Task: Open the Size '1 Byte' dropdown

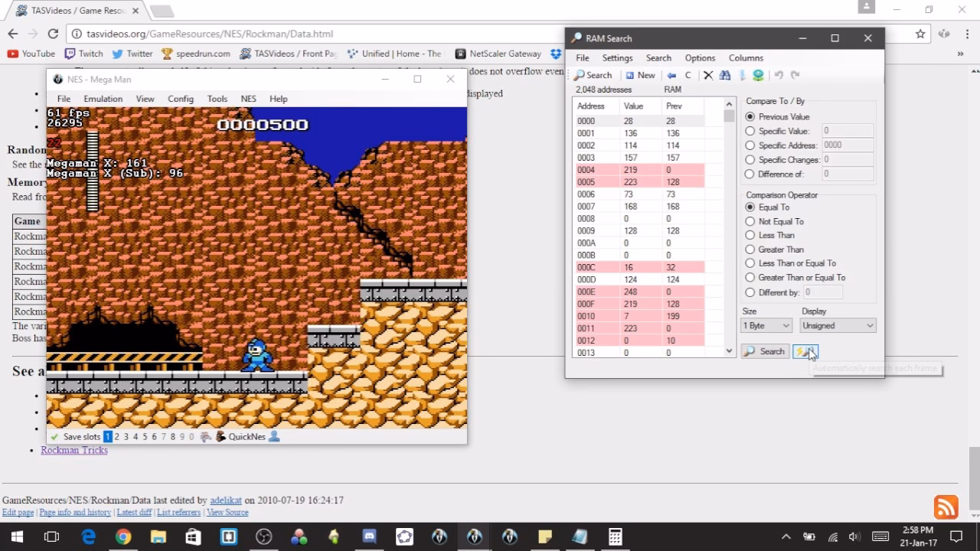Action: point(766,326)
